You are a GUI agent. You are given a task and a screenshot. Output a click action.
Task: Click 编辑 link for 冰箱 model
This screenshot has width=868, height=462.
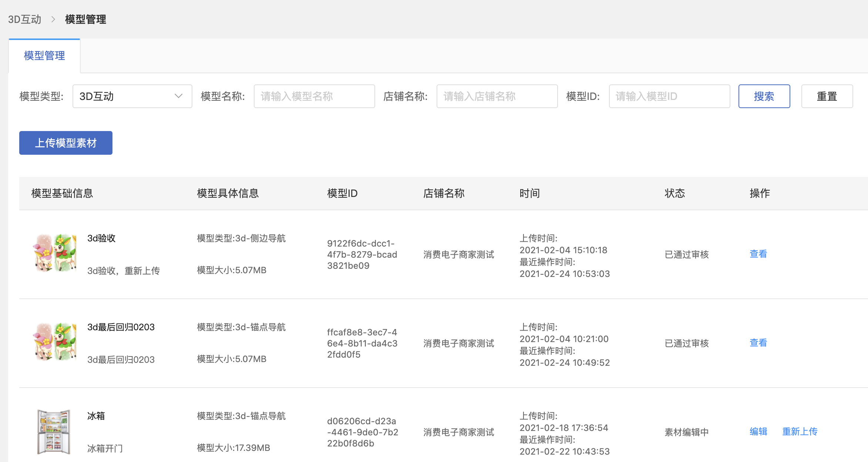tap(758, 432)
